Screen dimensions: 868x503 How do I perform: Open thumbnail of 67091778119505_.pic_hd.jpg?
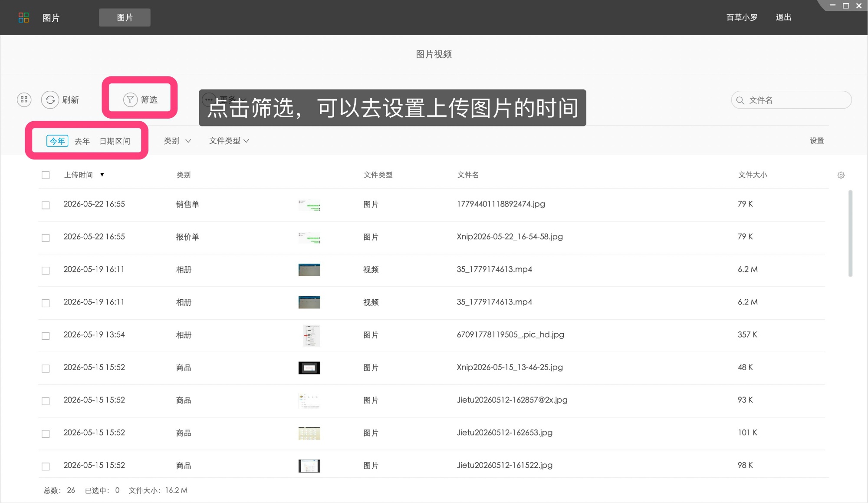(x=311, y=335)
